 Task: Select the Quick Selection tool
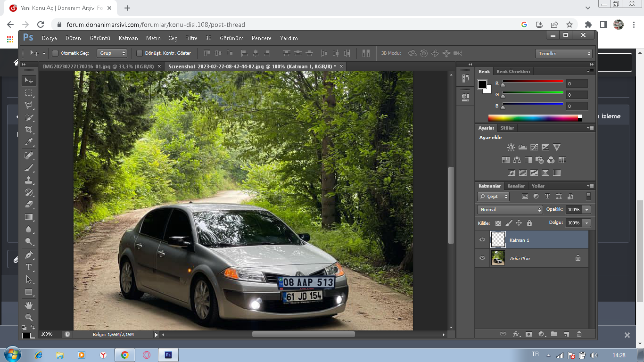click(29, 117)
